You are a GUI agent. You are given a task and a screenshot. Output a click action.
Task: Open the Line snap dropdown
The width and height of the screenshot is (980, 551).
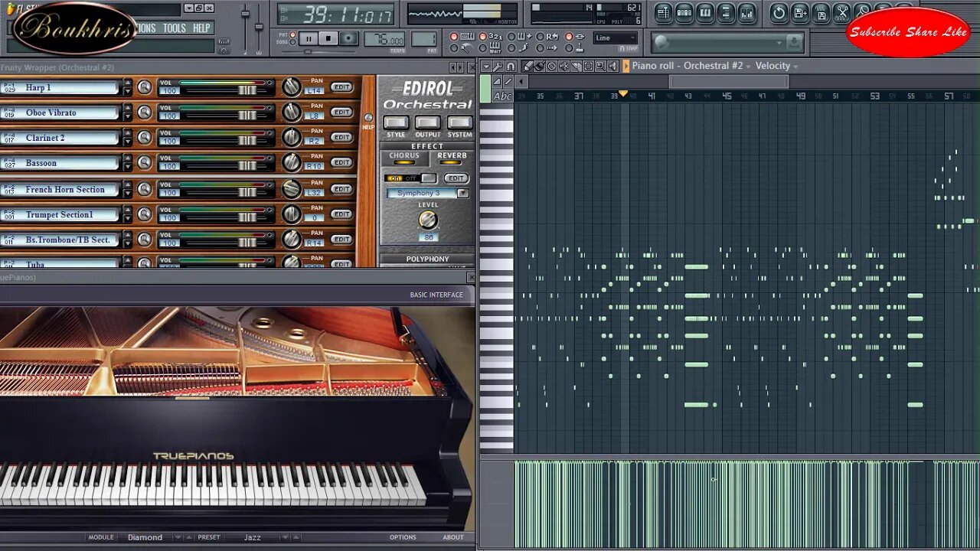click(x=615, y=37)
